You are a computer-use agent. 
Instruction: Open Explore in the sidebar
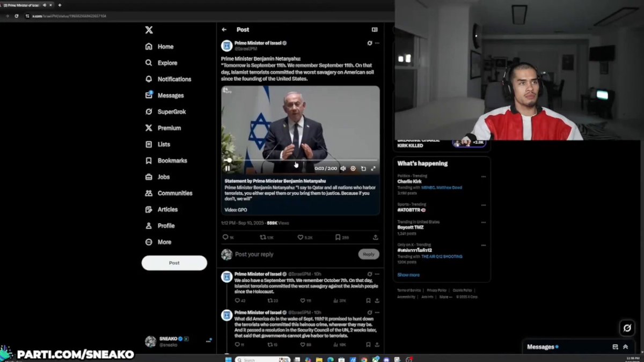pos(161,63)
